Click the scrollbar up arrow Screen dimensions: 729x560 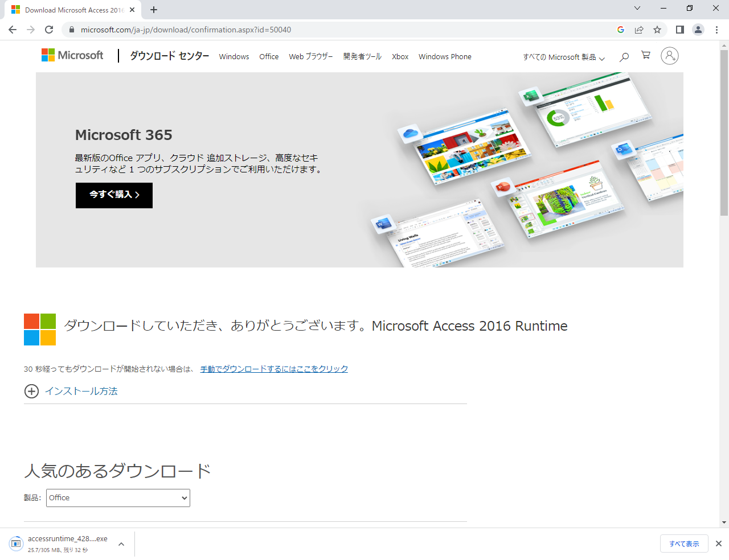click(x=724, y=44)
